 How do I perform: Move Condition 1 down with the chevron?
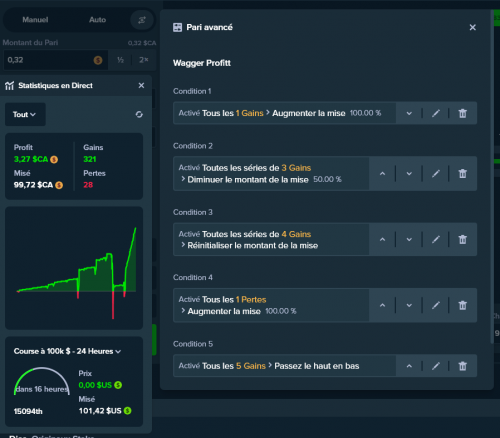pos(409,113)
